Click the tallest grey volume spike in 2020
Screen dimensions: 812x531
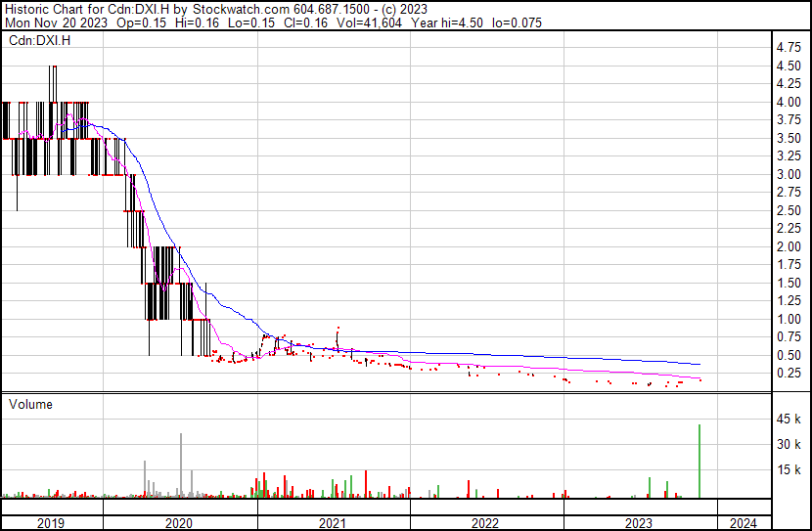pyautogui.click(x=181, y=465)
